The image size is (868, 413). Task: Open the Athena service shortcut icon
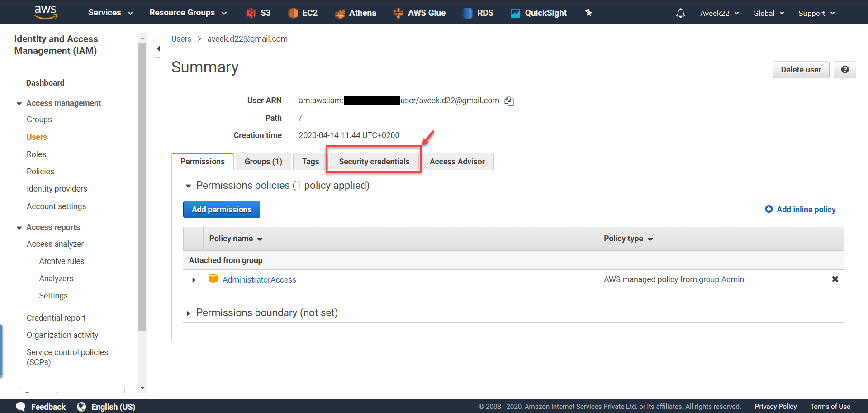tap(340, 14)
